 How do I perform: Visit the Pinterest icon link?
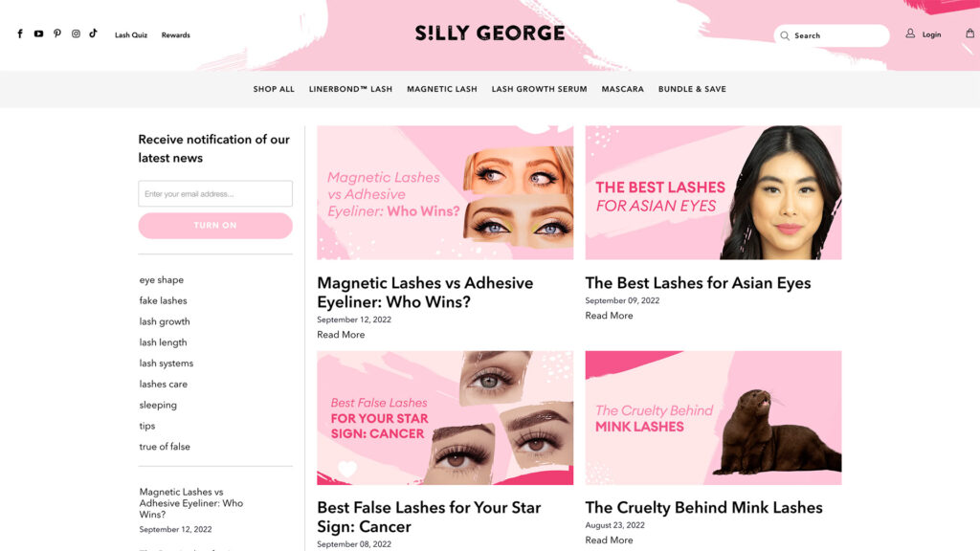pyautogui.click(x=56, y=33)
